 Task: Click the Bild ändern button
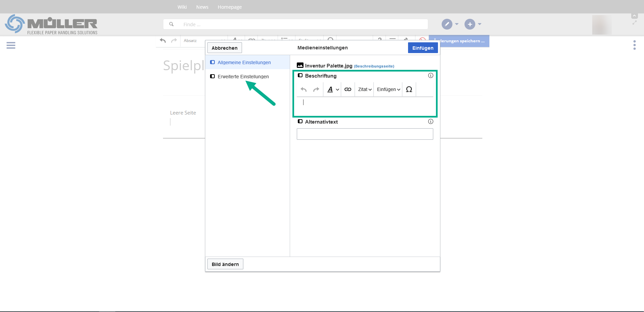point(225,264)
